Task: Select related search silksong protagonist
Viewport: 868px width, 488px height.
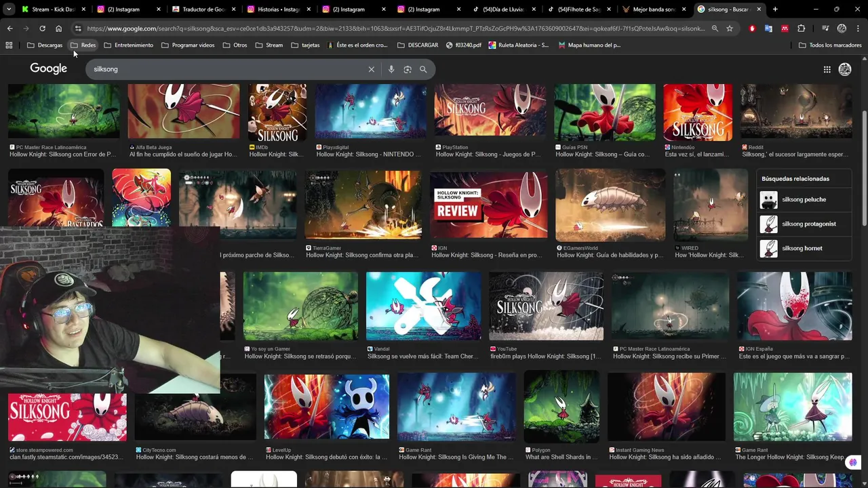Action: click(x=804, y=224)
